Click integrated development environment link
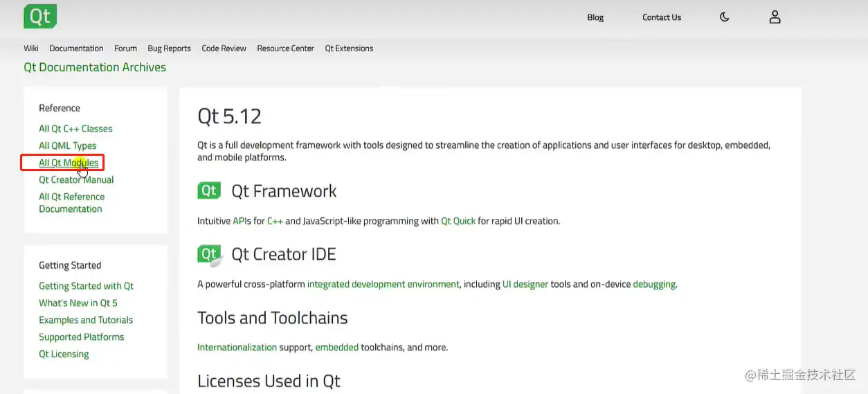The image size is (868, 394). (x=383, y=284)
